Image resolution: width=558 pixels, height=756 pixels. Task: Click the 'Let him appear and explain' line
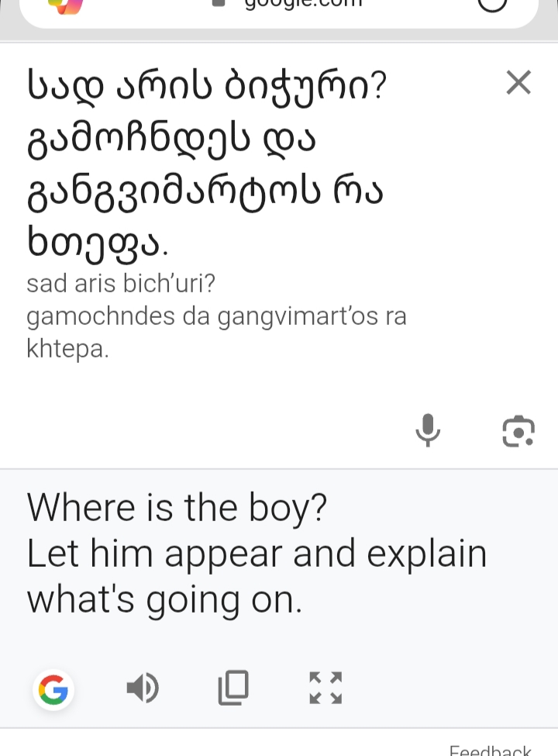257,554
